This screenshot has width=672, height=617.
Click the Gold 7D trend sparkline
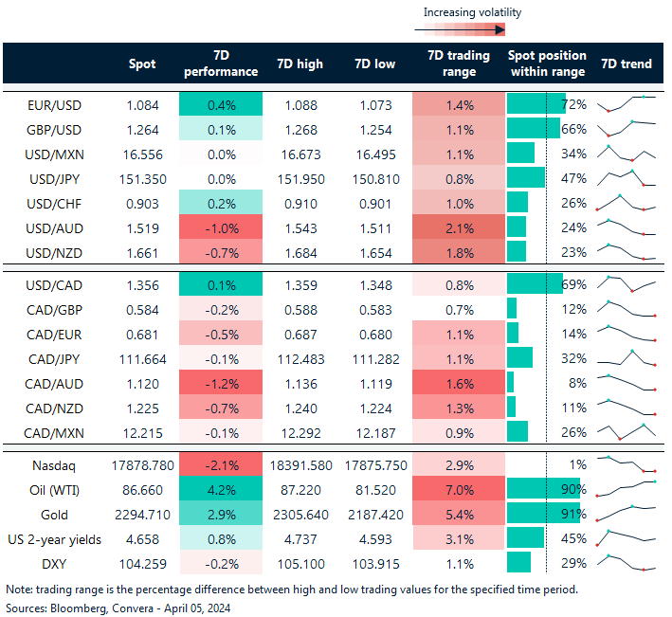click(x=627, y=514)
